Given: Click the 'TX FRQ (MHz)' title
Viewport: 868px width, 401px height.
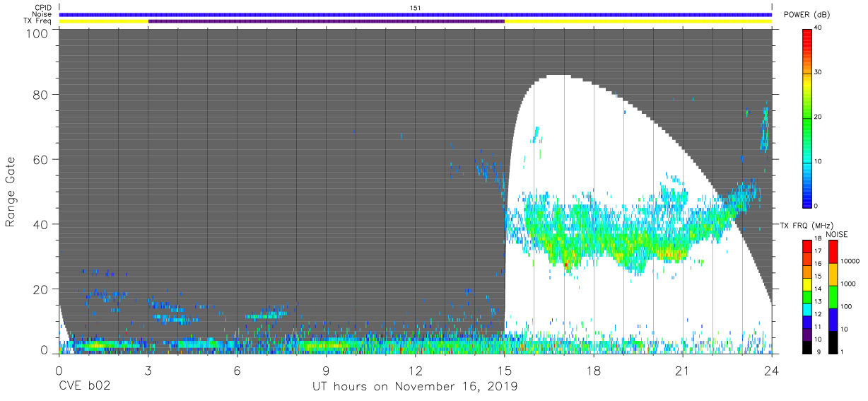Looking at the screenshot, I should 807,226.
